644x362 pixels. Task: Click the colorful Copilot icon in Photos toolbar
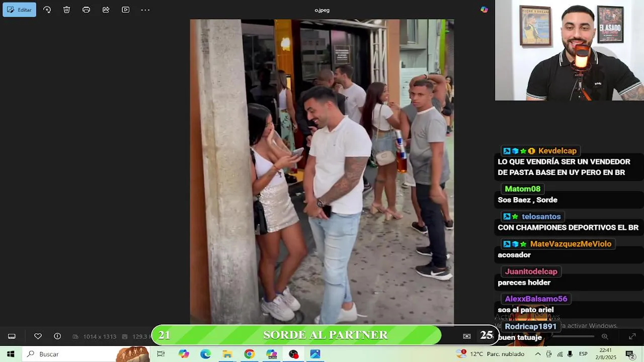(x=484, y=10)
